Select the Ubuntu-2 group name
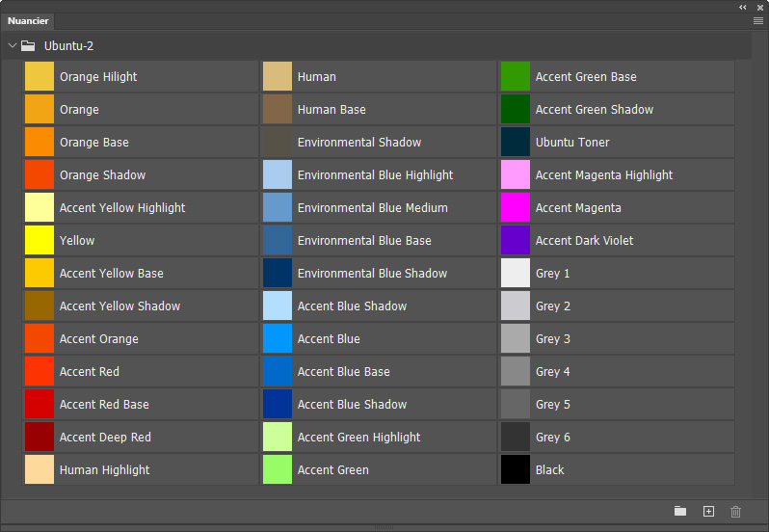This screenshot has width=769, height=532. (x=68, y=45)
